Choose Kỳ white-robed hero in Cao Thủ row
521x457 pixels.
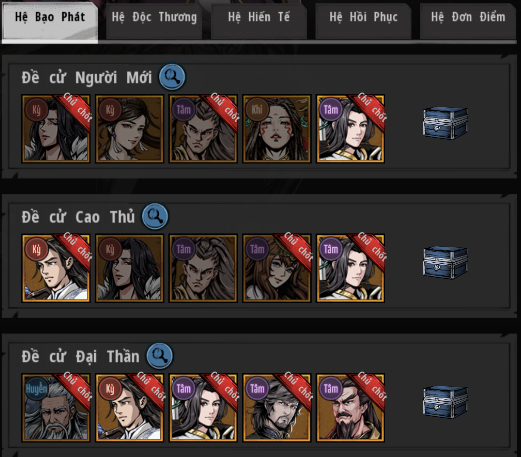56,268
